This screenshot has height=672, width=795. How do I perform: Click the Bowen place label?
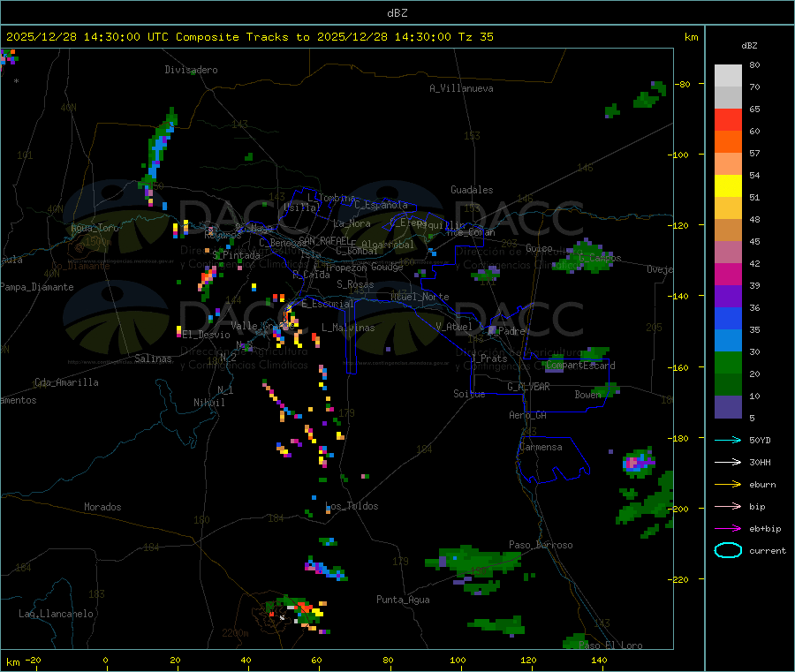pos(588,394)
